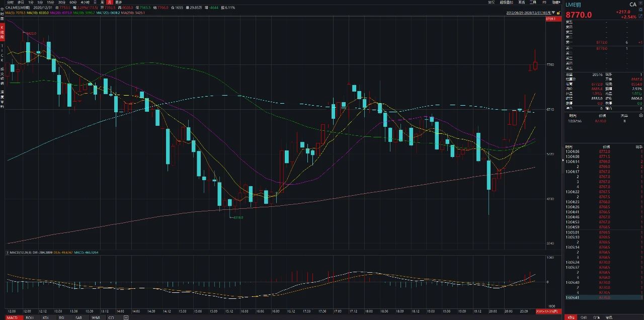
Task: Toggle the 4小时 period
Action: coord(85,3)
